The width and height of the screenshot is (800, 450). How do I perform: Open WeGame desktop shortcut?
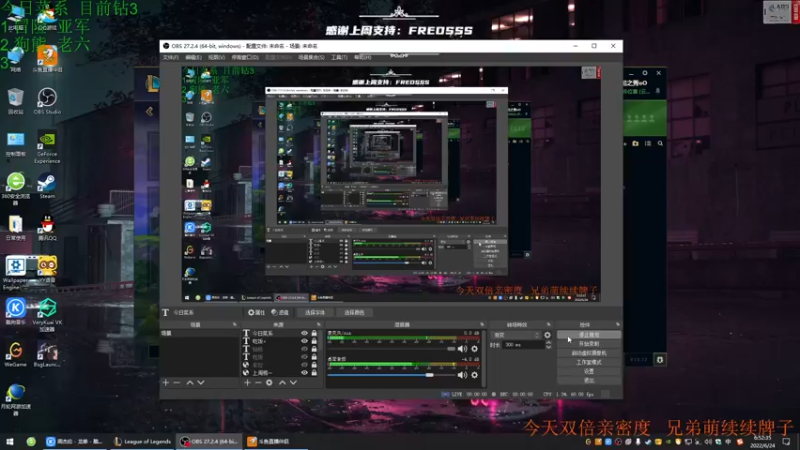click(15, 355)
